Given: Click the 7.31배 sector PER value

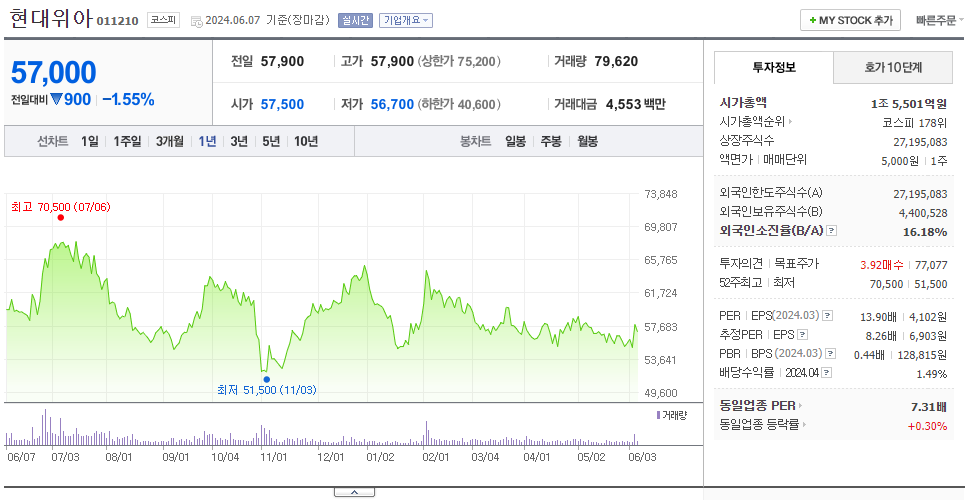Looking at the screenshot, I should 929,407.
